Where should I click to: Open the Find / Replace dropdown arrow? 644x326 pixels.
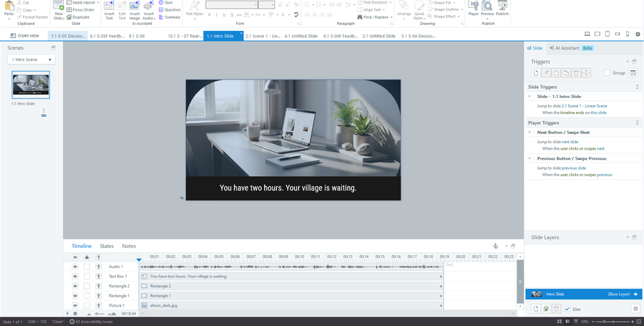pyautogui.click(x=391, y=17)
